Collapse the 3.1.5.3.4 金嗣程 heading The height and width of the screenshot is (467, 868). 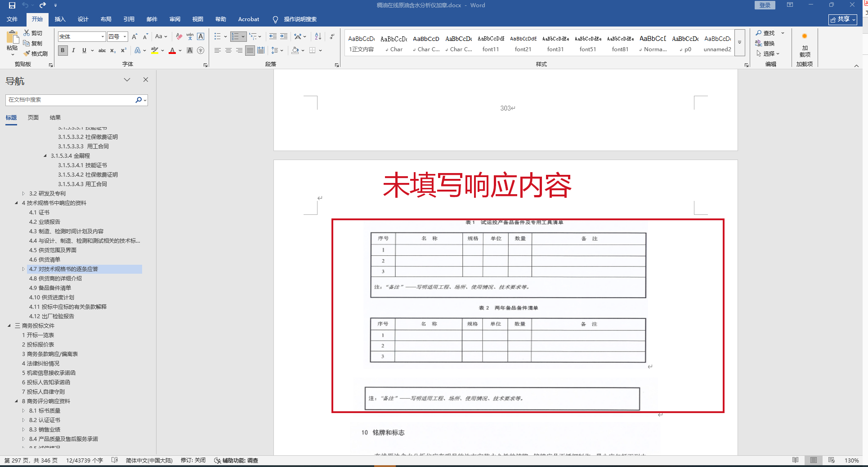45,156
